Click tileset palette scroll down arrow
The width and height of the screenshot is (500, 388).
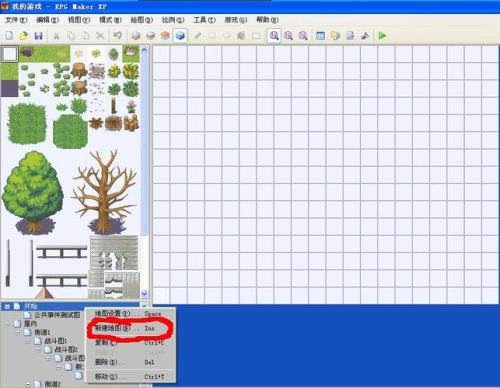(x=144, y=294)
